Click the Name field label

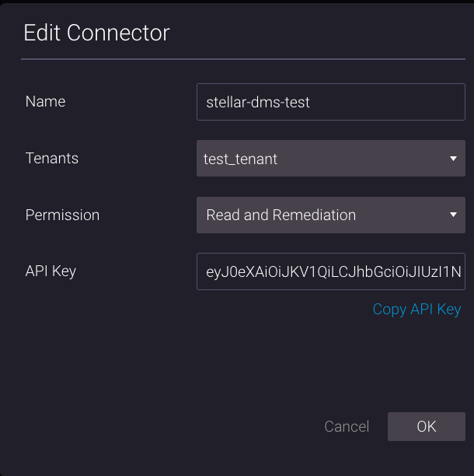(x=45, y=102)
